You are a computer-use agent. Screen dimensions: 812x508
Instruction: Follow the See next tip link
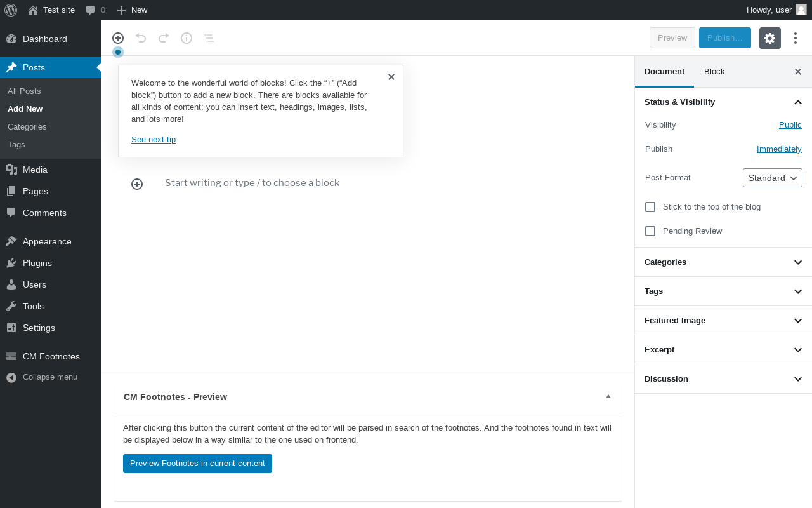[x=154, y=140]
